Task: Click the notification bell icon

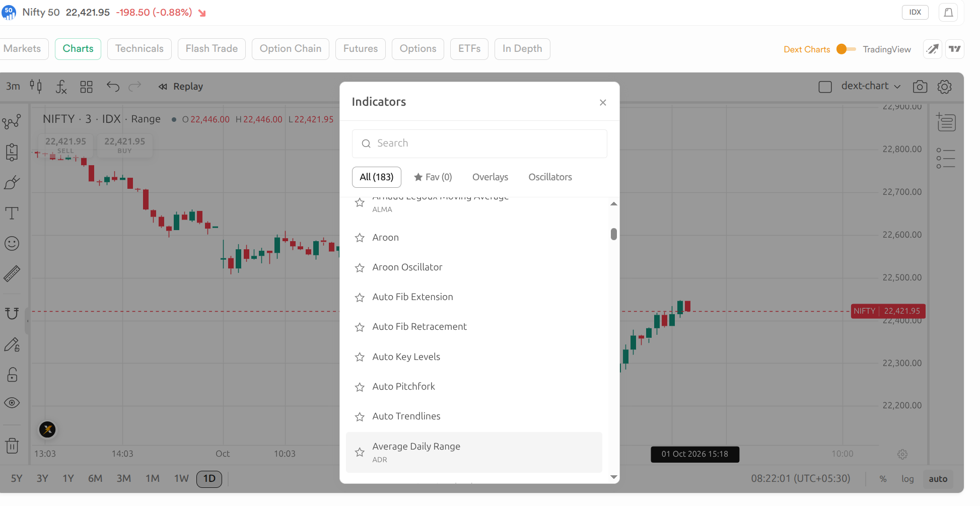Action: point(948,13)
